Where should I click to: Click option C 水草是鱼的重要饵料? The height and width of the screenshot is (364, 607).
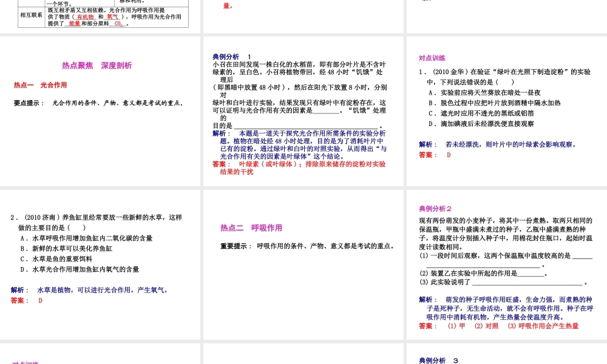56,259
